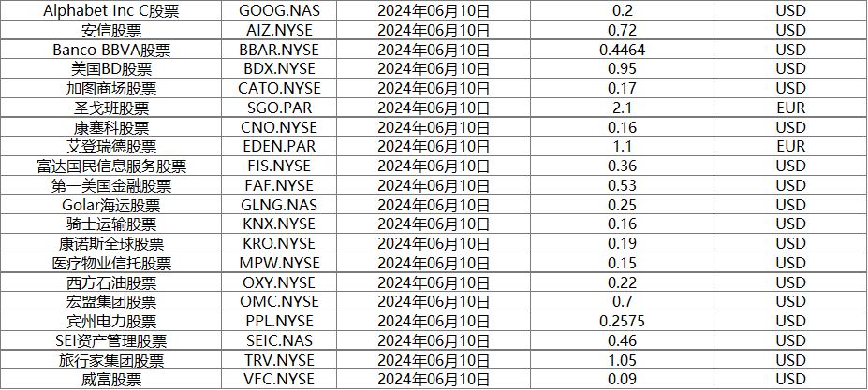Select the 0.4464 dividend value cell
This screenshot has height=390, width=868.
click(623, 50)
